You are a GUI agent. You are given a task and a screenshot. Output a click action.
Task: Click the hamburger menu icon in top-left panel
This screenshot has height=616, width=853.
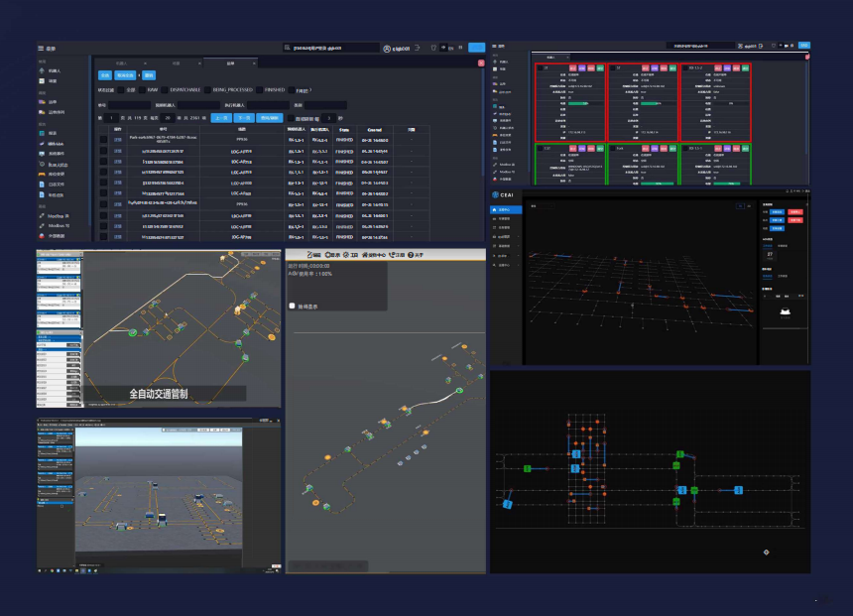point(41,48)
